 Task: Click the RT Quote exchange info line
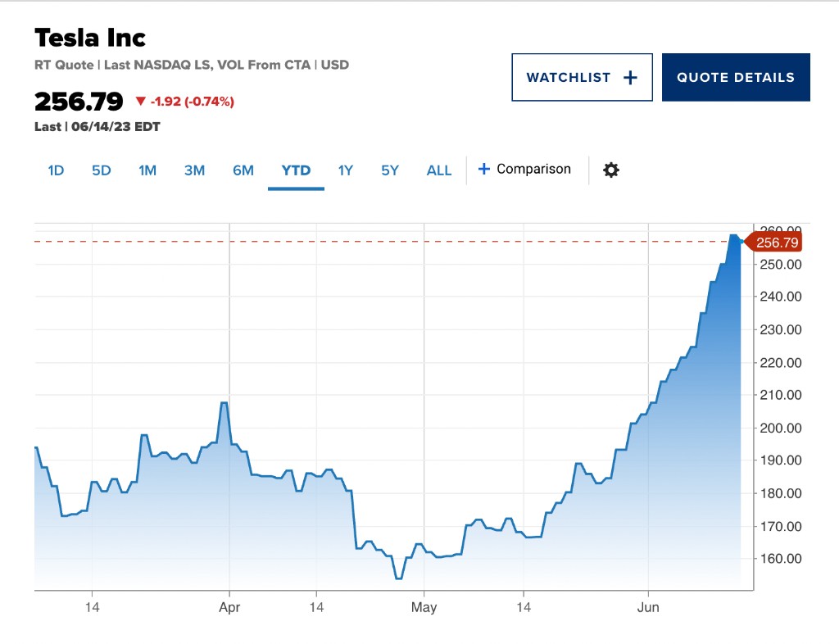[x=192, y=65]
